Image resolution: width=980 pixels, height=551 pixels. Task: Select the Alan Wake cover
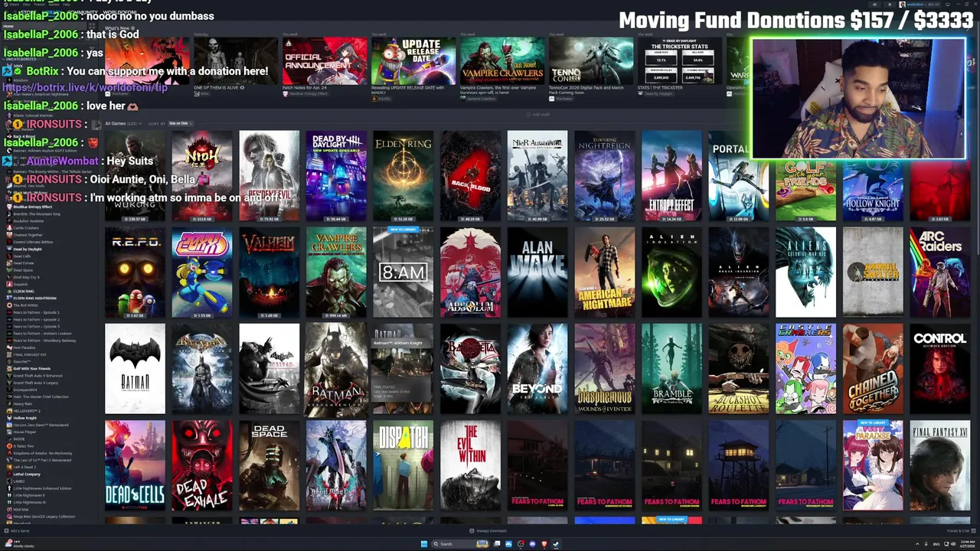tap(537, 272)
